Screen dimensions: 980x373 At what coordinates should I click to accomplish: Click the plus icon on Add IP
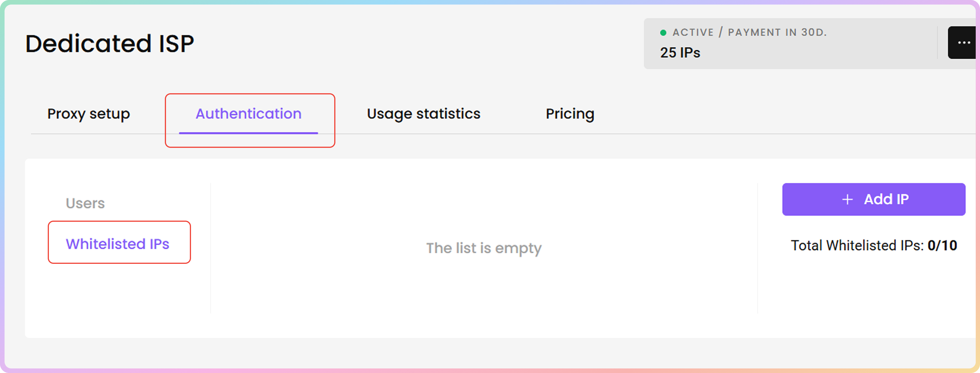point(847,200)
